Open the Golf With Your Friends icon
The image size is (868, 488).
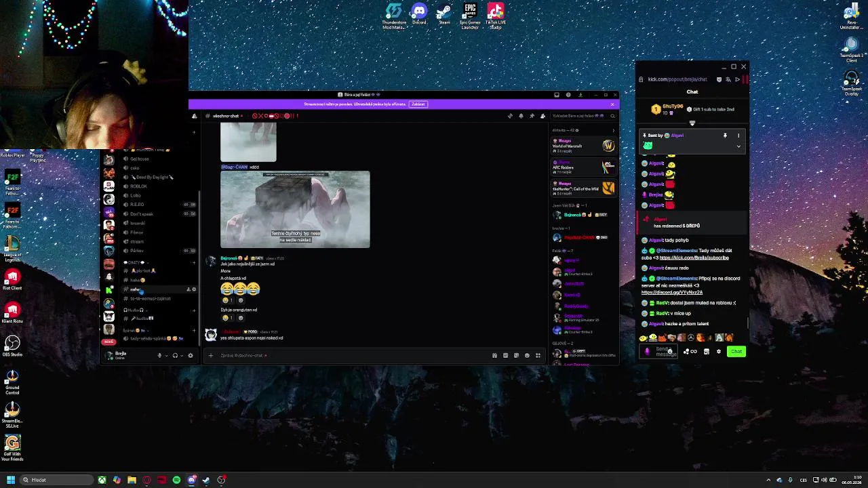click(x=12, y=448)
